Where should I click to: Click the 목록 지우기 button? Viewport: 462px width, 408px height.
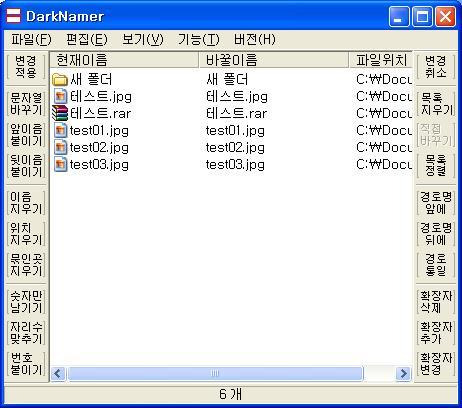[436, 104]
